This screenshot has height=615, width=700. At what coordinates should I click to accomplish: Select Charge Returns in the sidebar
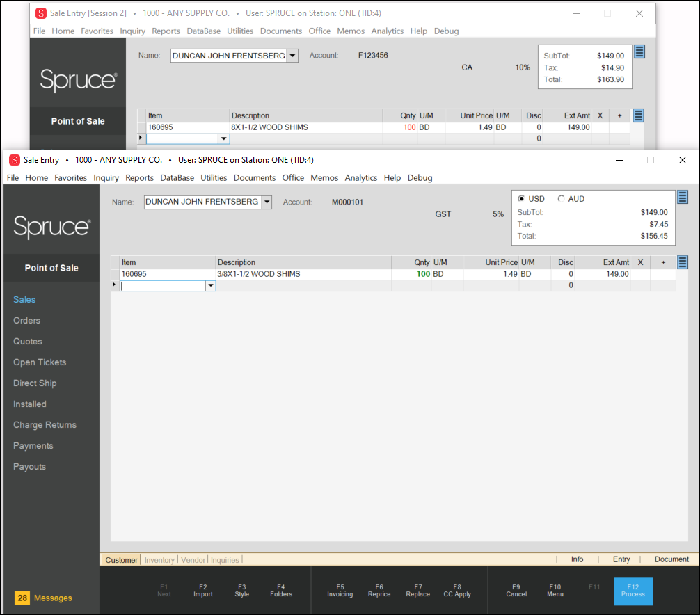pos(45,425)
